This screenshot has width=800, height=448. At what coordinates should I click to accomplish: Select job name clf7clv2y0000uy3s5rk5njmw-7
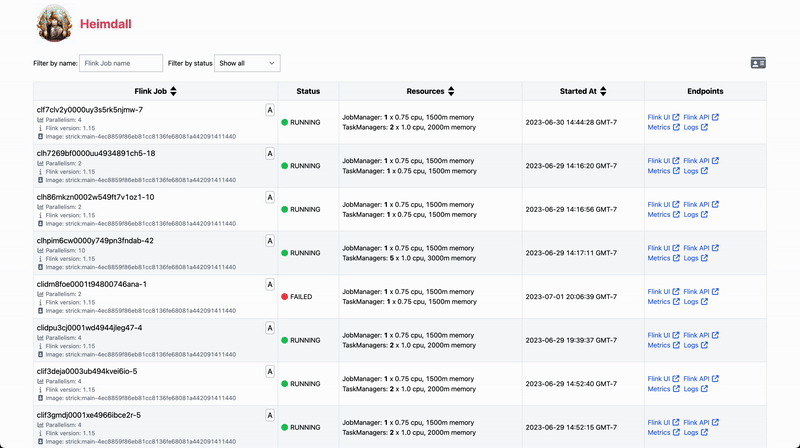click(x=90, y=110)
